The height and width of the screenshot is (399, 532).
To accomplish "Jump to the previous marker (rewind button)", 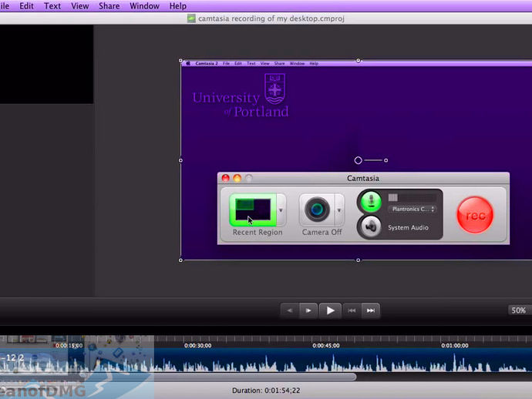I will click(x=352, y=310).
